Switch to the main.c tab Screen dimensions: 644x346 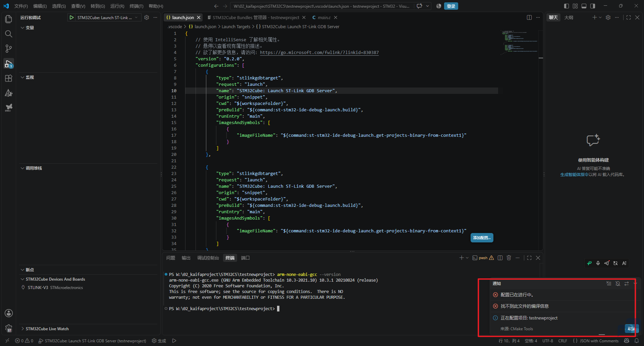(x=324, y=17)
